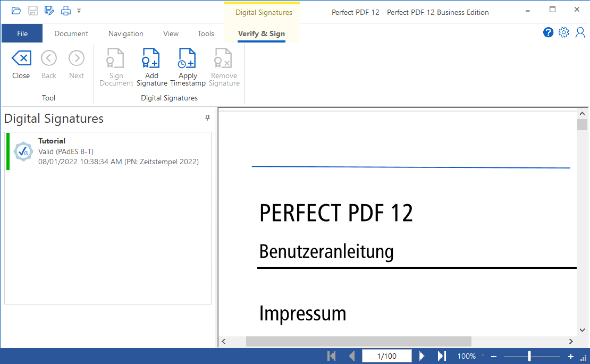Image resolution: width=590 pixels, height=364 pixels.
Task: Click the Save As icon
Action: [x=49, y=11]
